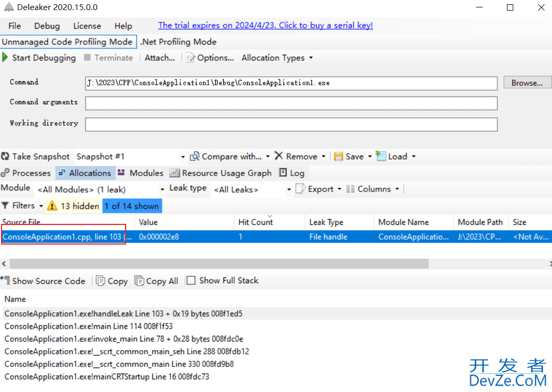Click the Filters funnel icon

[x=5, y=205]
